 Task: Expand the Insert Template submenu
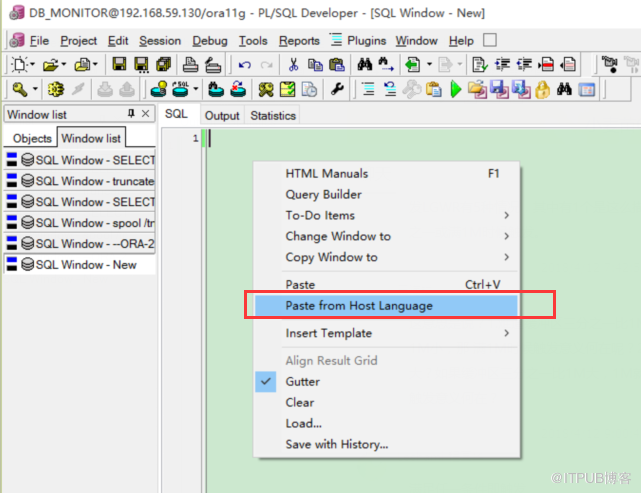pos(507,333)
